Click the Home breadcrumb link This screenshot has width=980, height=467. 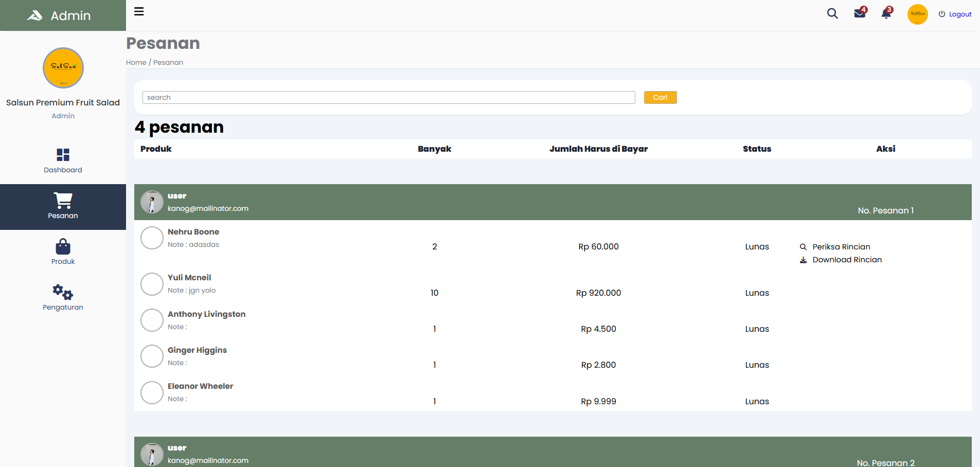136,63
